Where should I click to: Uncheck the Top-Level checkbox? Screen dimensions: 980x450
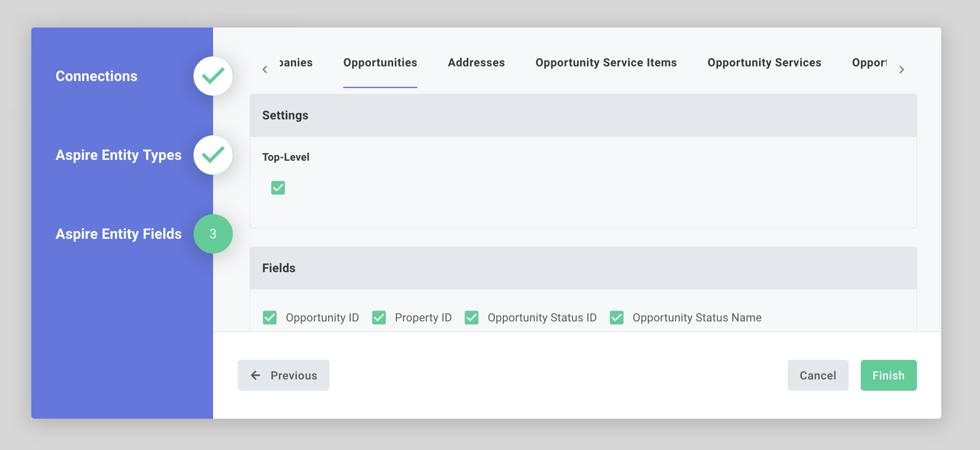coord(278,188)
